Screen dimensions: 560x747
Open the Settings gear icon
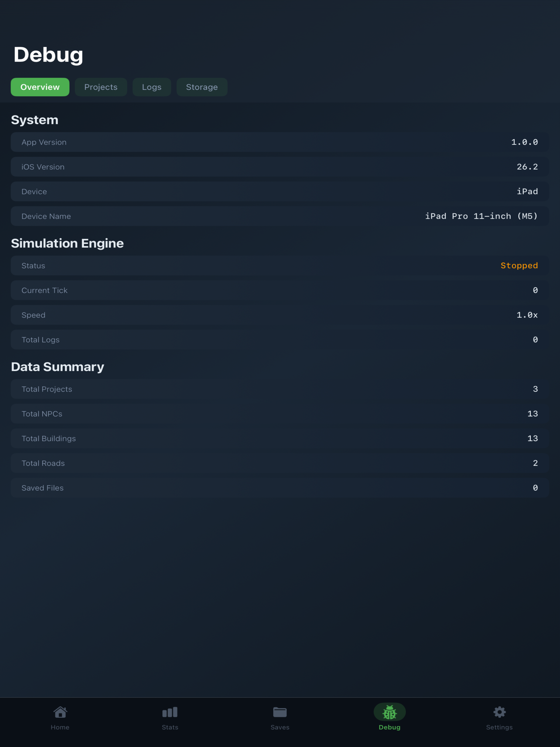point(499,712)
